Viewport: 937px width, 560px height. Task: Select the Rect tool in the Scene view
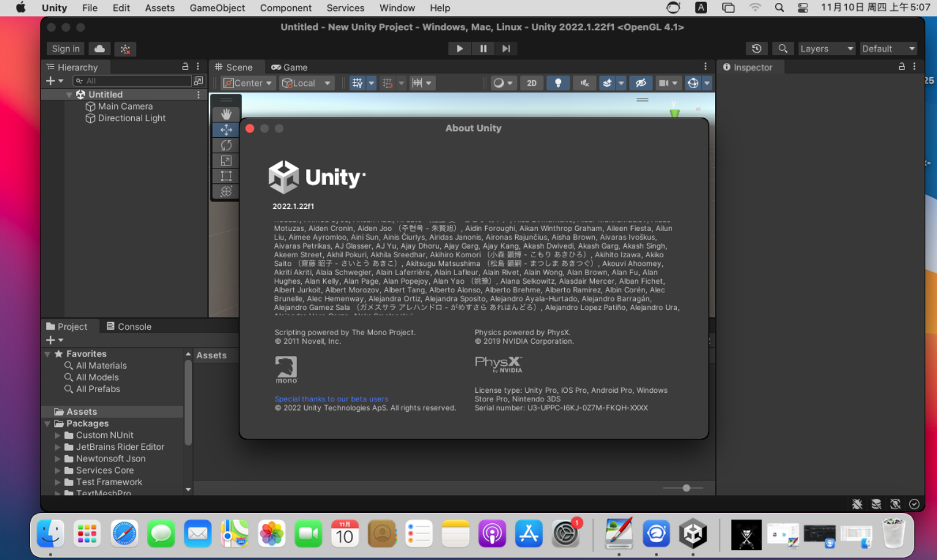coord(226,176)
